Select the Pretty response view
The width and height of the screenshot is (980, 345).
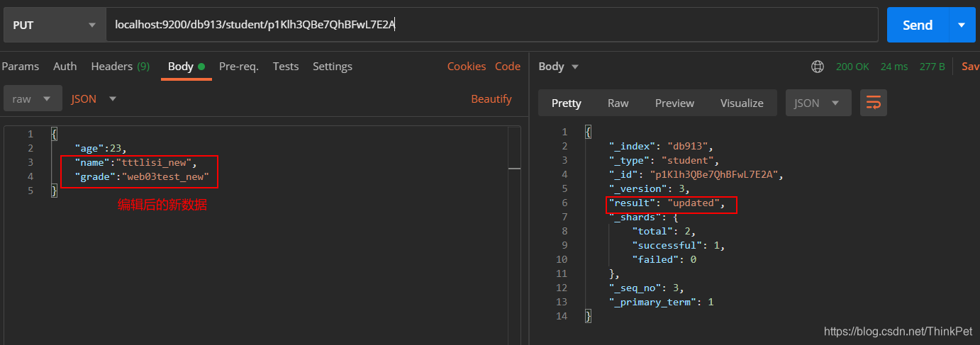pyautogui.click(x=567, y=103)
